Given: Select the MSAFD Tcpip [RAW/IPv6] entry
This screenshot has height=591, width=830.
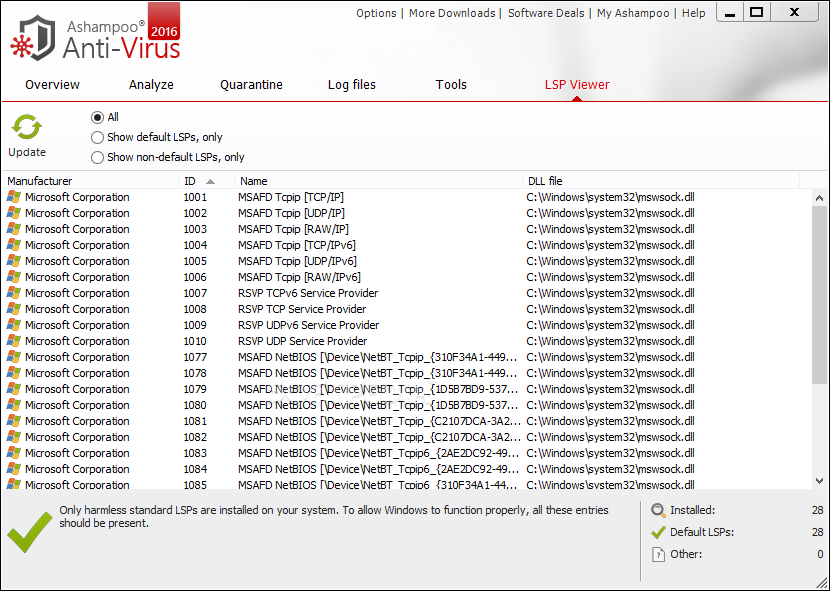Looking at the screenshot, I should [x=299, y=277].
